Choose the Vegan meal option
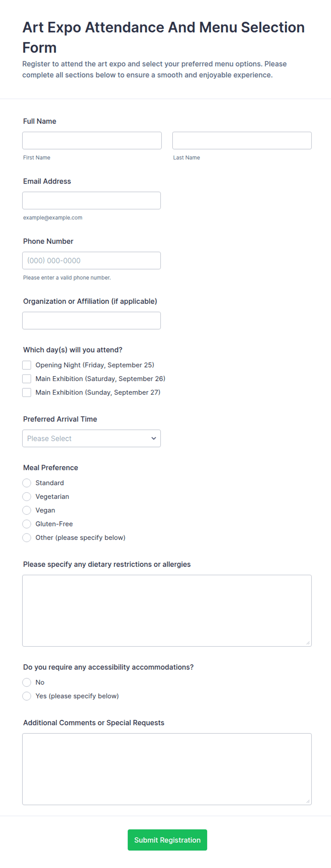 [x=27, y=510]
